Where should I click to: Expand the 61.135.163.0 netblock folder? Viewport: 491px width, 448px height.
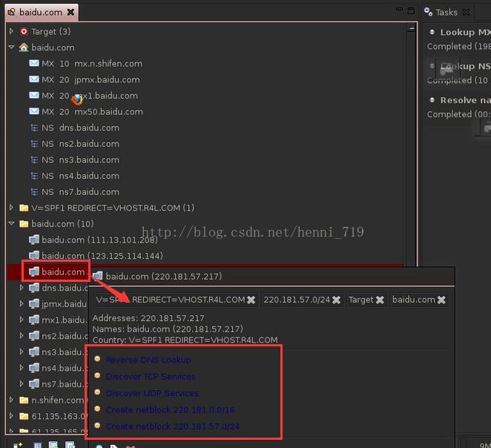11,416
